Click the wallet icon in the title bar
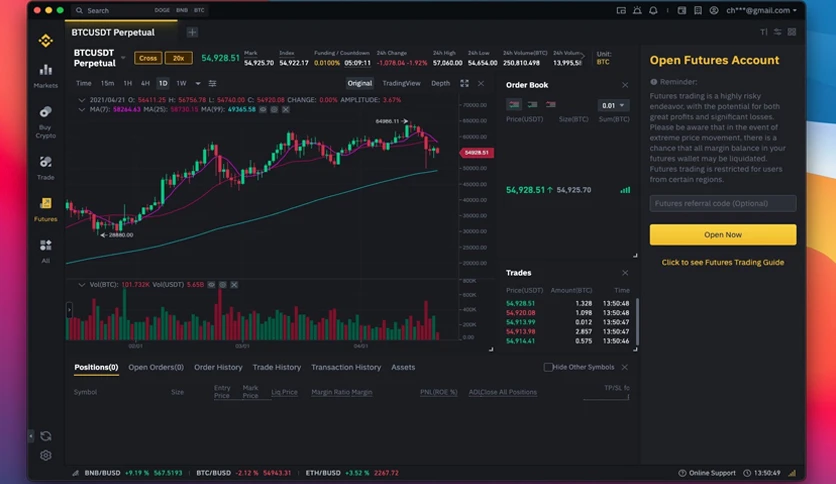The height and width of the screenshot is (484, 836). (681, 10)
